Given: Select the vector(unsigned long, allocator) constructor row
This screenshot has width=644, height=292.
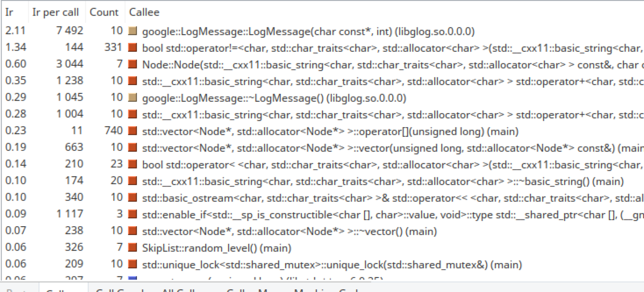Looking at the screenshot, I should pos(322,147).
